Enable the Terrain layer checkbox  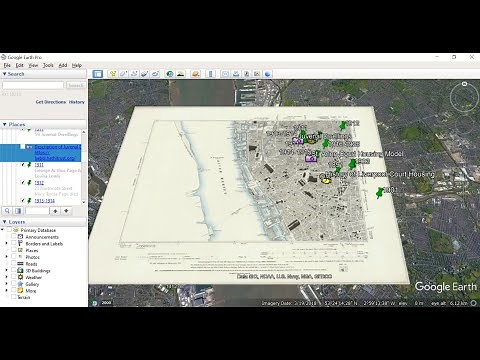click(x=14, y=297)
